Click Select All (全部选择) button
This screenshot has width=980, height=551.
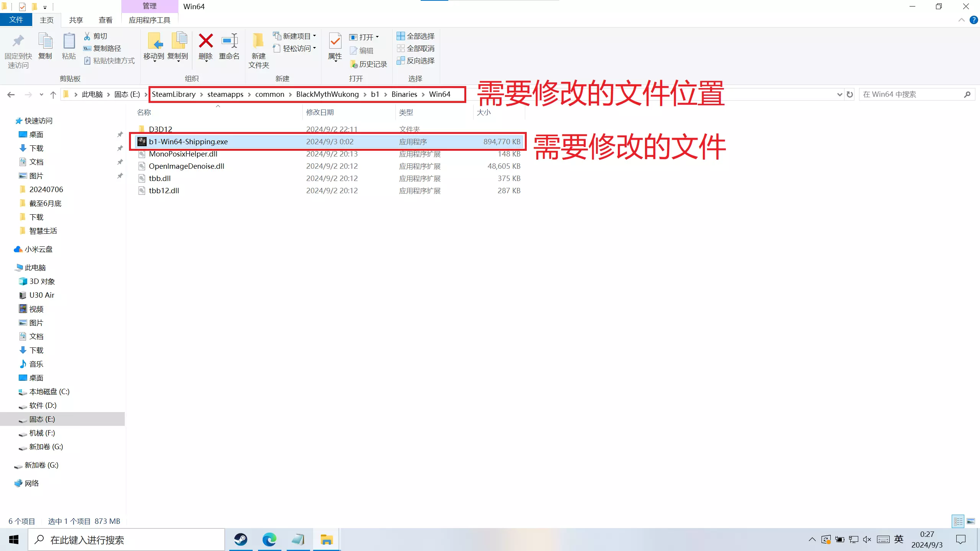click(416, 36)
